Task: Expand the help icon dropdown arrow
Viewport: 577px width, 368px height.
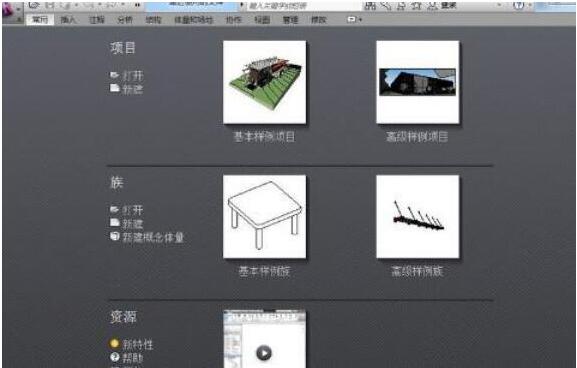Action: point(530,5)
